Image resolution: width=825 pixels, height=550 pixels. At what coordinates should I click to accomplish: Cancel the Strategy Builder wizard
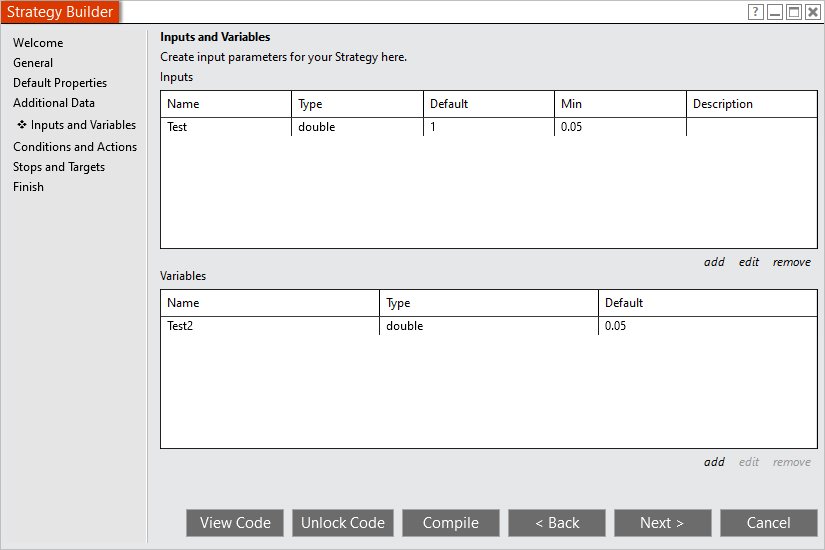tap(769, 523)
